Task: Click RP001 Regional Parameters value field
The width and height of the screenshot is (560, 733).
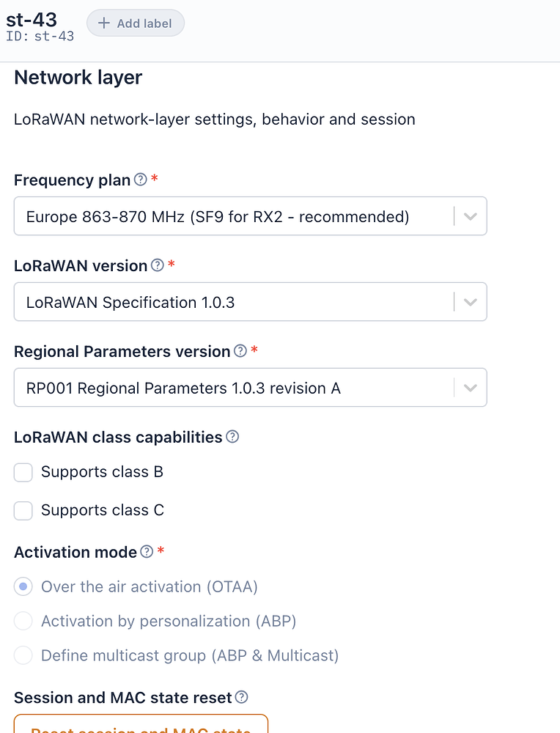Action: [183, 388]
